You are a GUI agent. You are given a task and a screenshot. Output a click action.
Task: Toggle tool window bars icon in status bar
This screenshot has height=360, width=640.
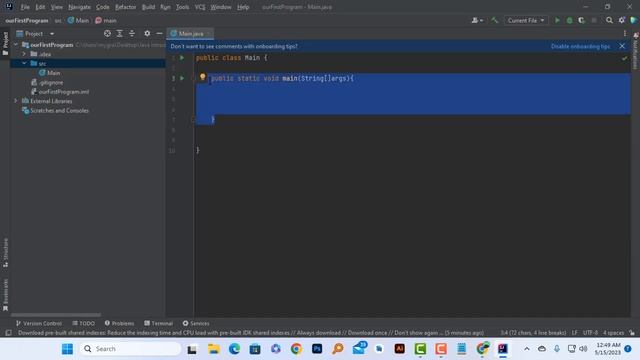click(8, 333)
